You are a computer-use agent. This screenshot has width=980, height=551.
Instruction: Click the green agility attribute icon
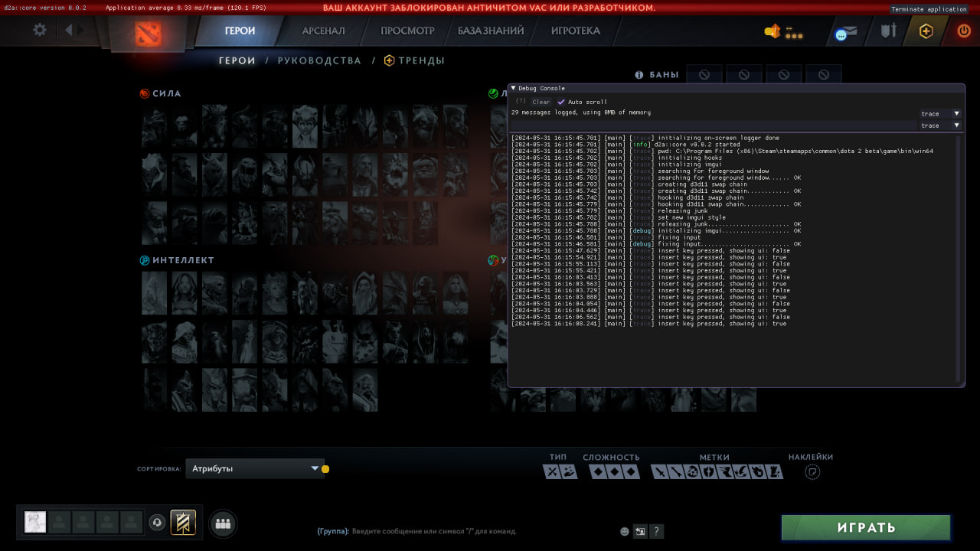coord(494,93)
